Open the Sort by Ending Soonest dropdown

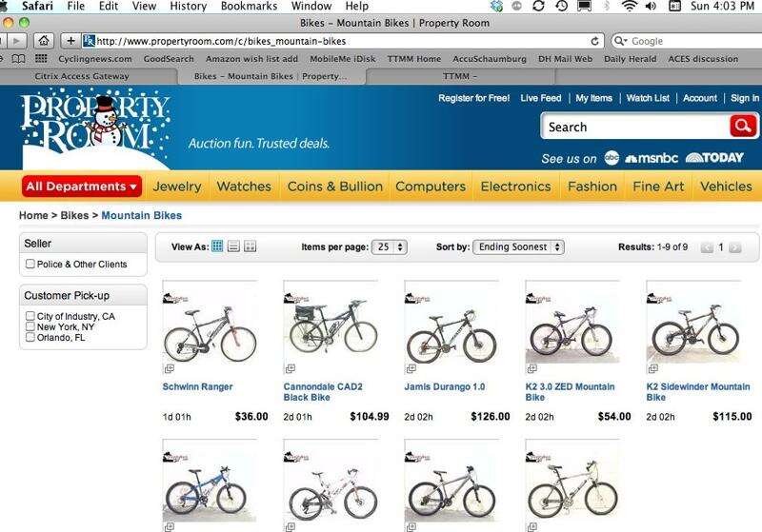click(518, 247)
